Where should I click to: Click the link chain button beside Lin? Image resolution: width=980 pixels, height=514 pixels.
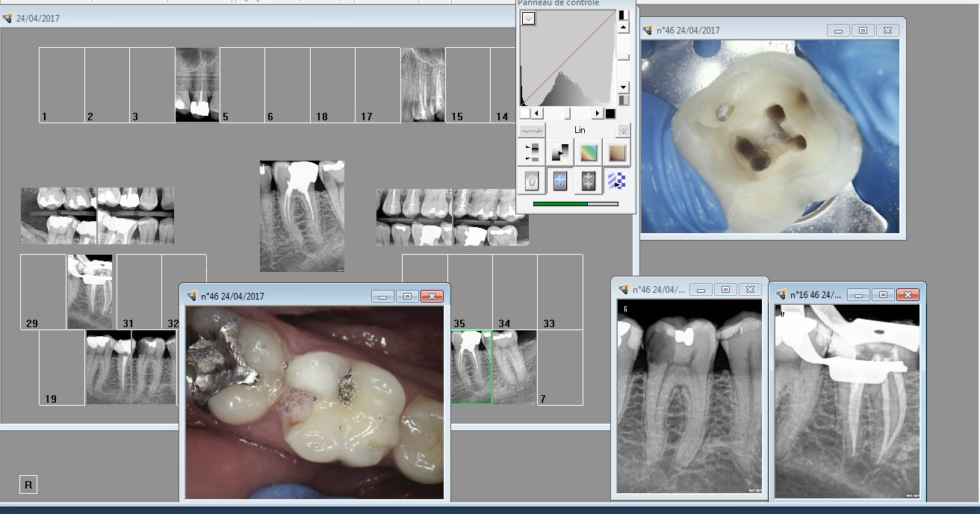point(532,130)
